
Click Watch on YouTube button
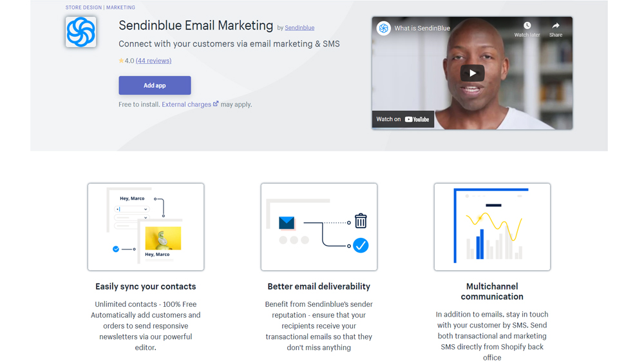pos(403,119)
